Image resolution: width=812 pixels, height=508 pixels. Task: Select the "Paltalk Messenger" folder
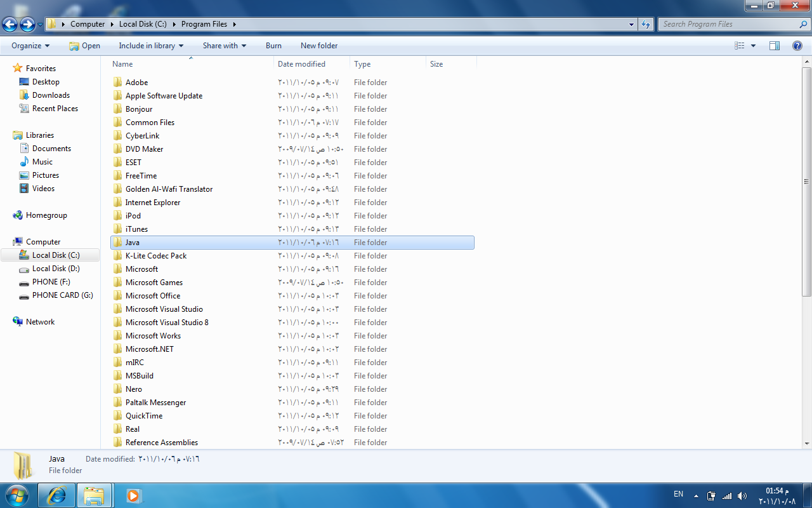point(155,403)
